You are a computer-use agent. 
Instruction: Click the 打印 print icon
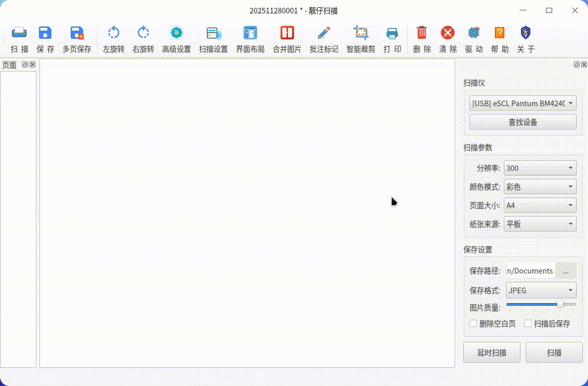tap(392, 33)
